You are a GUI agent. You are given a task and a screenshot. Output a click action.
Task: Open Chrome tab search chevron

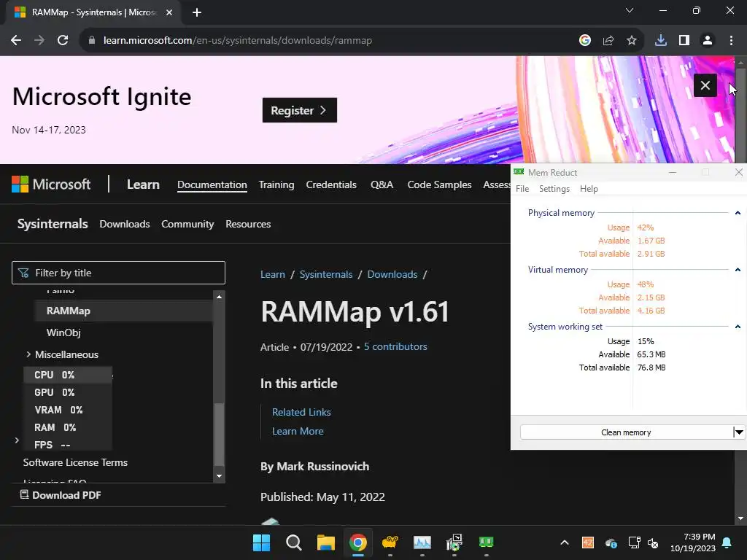[x=630, y=10]
